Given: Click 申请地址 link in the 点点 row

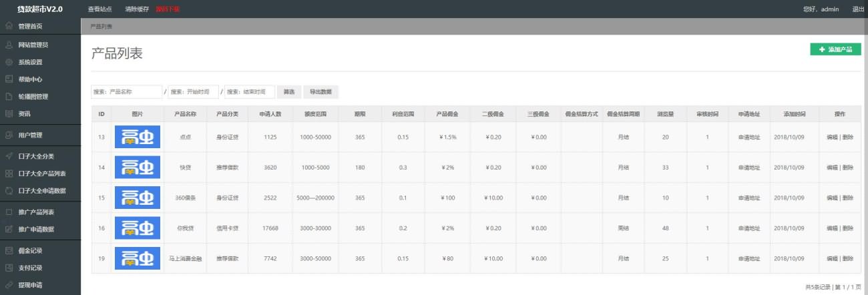Looking at the screenshot, I should tap(749, 137).
